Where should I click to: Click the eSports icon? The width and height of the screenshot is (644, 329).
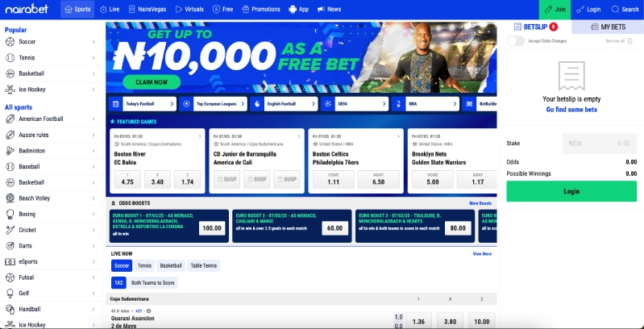(x=10, y=261)
